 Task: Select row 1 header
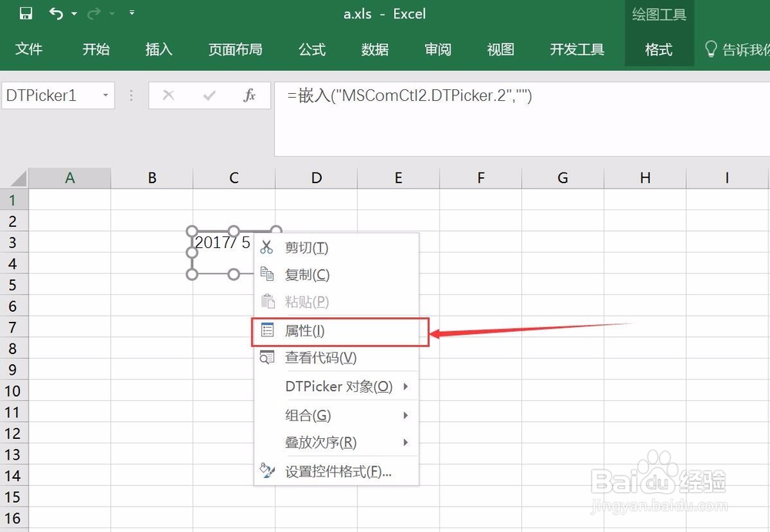point(14,200)
